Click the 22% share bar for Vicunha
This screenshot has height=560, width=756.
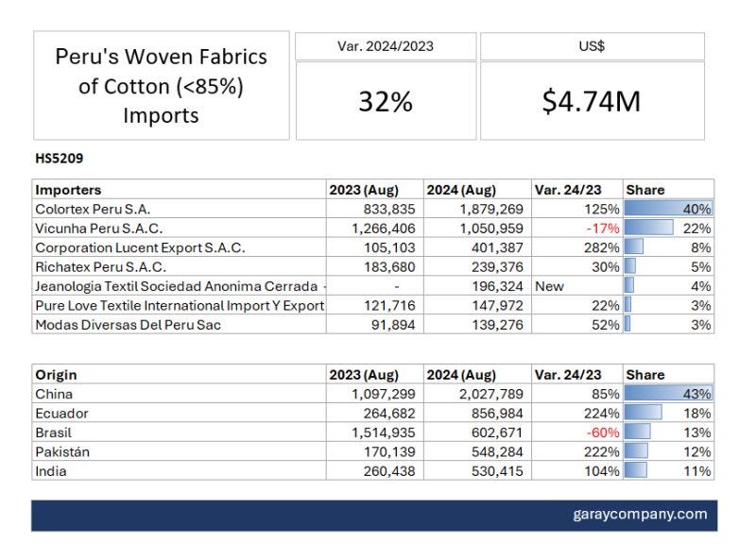(649, 228)
